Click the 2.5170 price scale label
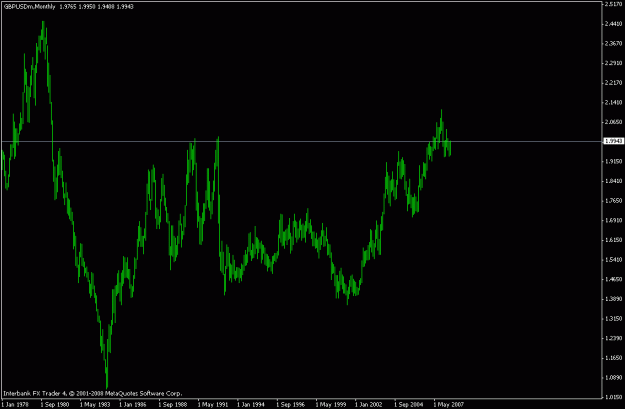 pos(613,4)
